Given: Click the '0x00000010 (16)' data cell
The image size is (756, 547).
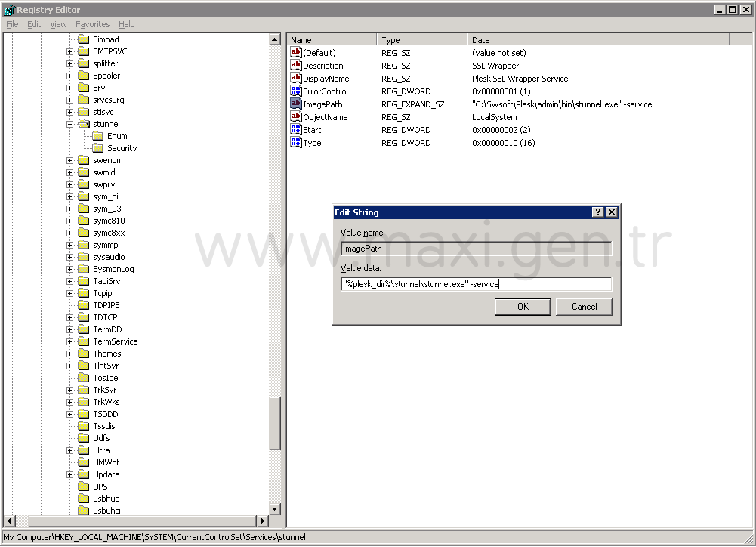Looking at the screenshot, I should pos(503,142).
